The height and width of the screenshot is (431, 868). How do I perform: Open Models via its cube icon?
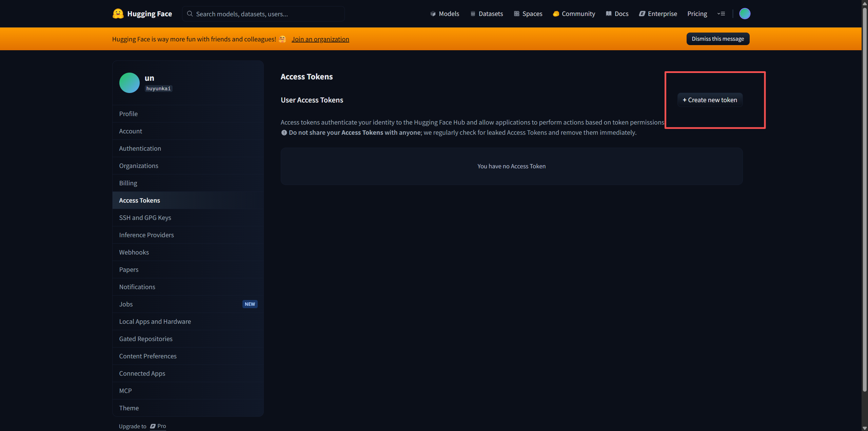(433, 14)
